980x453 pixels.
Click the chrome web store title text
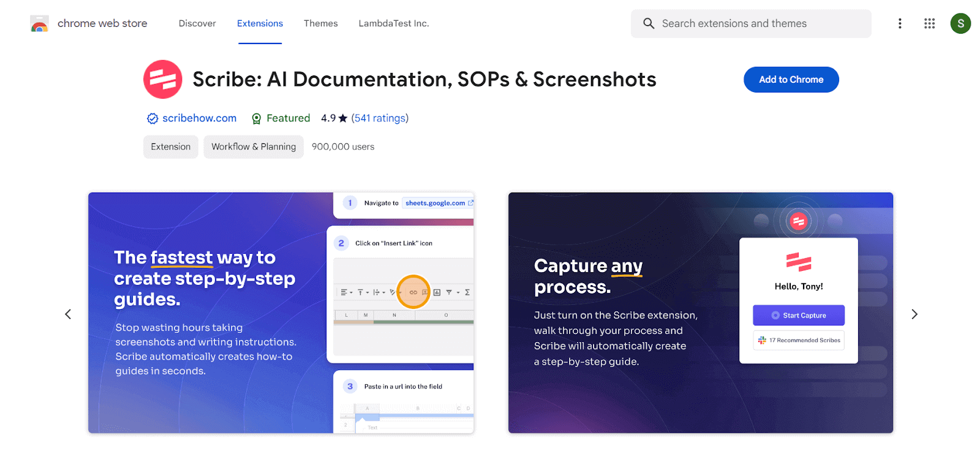102,23
